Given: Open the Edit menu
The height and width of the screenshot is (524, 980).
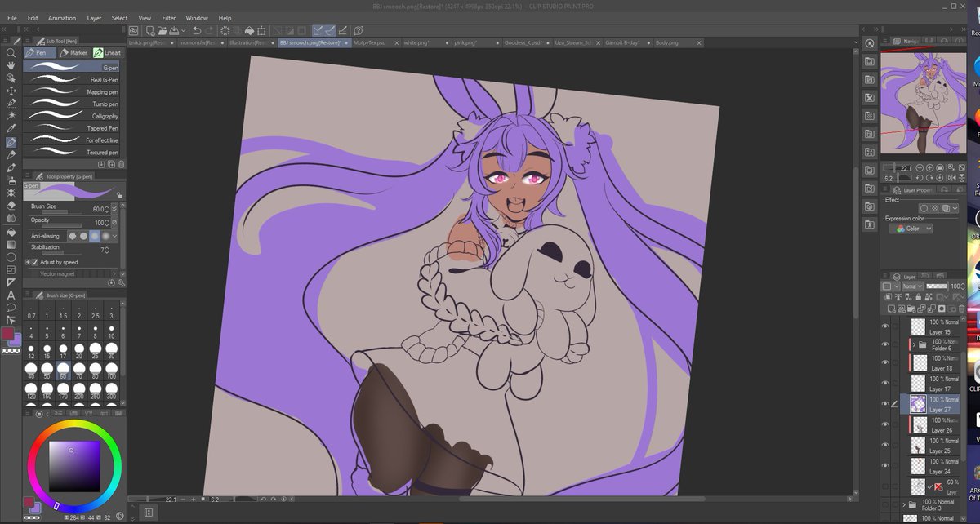Looking at the screenshot, I should [x=33, y=17].
